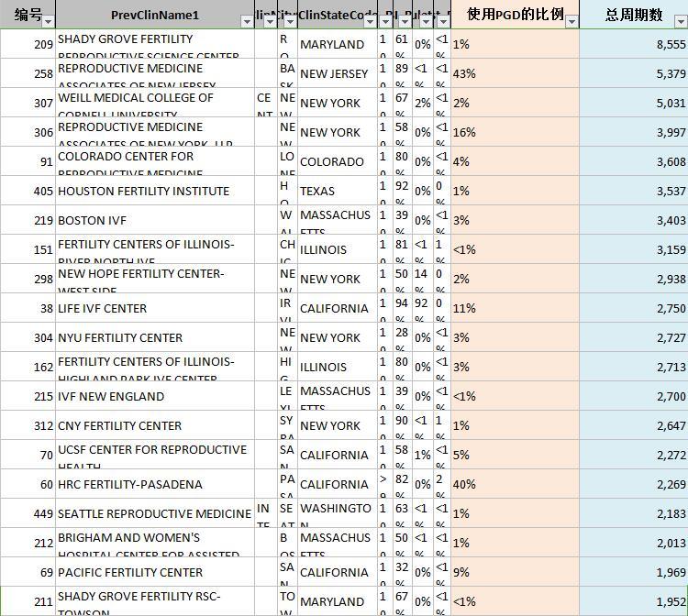Select the PACIFIC FERTILITY CENTER cell

coord(155,572)
